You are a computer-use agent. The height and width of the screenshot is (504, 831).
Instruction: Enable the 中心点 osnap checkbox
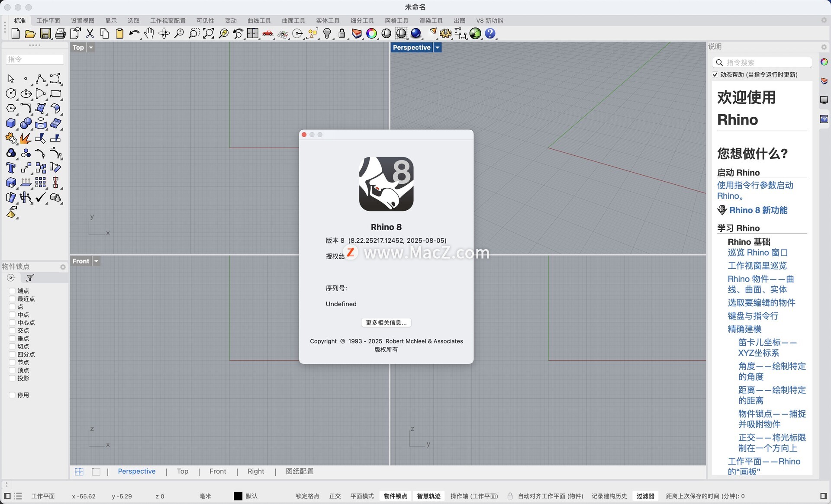(x=12, y=322)
